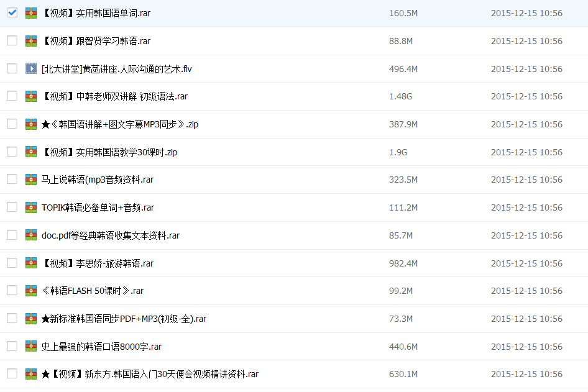Viewport: 588px width, 392px height.
Task: Click the archive icon of 李思娇-旅游韩语.rar
Action: pyautogui.click(x=31, y=263)
